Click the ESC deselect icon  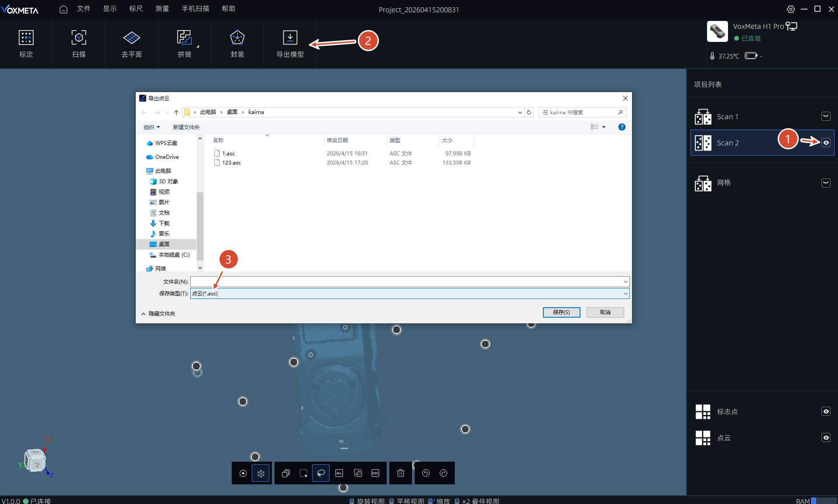375,473
